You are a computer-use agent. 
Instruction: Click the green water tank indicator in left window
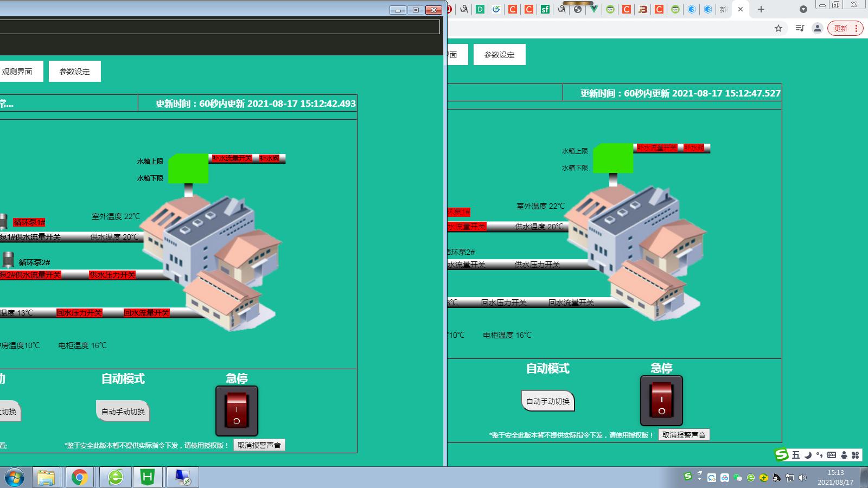click(x=188, y=169)
